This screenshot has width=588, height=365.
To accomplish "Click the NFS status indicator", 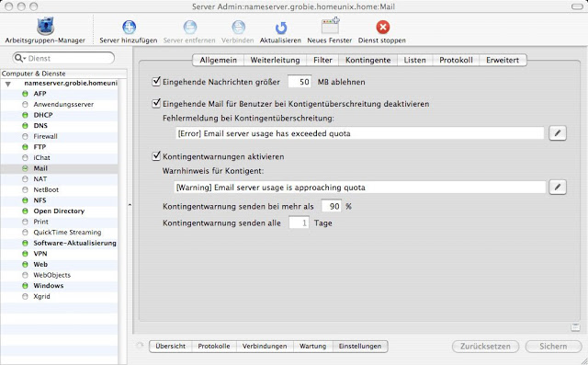I will [25, 200].
